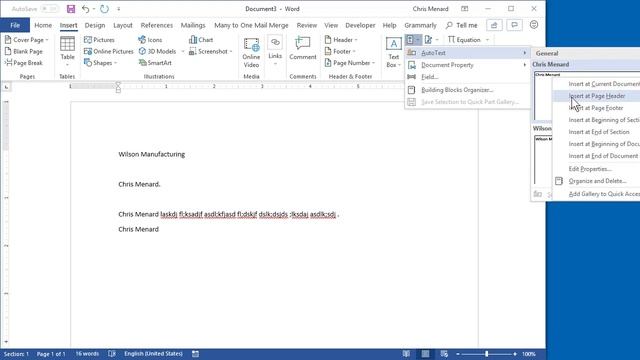Select Insert at Page Header
This screenshot has height=360, width=640.
pos(596,96)
